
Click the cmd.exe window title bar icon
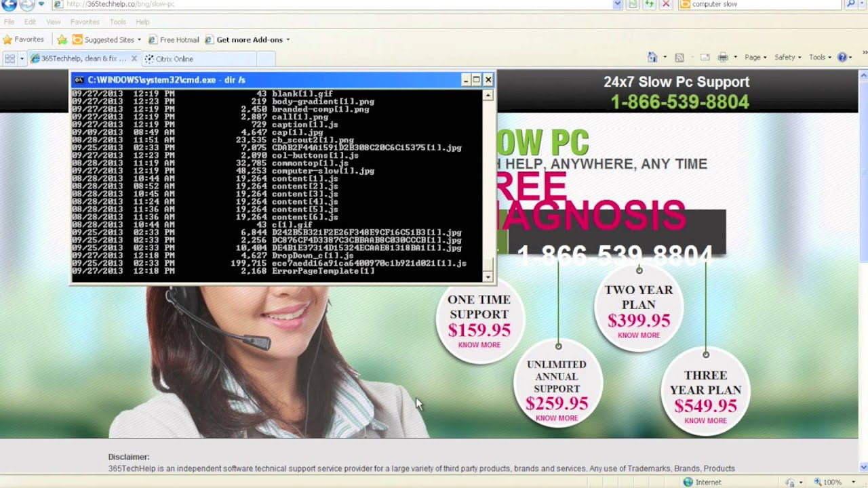pos(79,80)
